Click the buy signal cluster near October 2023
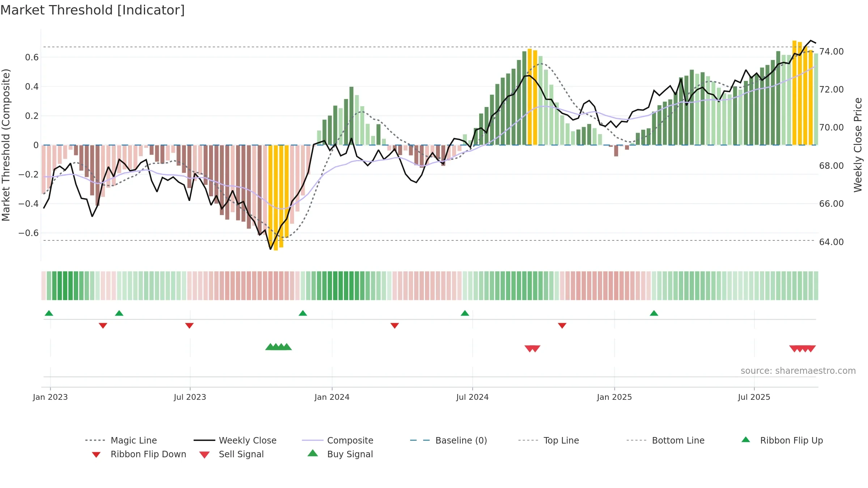 click(278, 347)
